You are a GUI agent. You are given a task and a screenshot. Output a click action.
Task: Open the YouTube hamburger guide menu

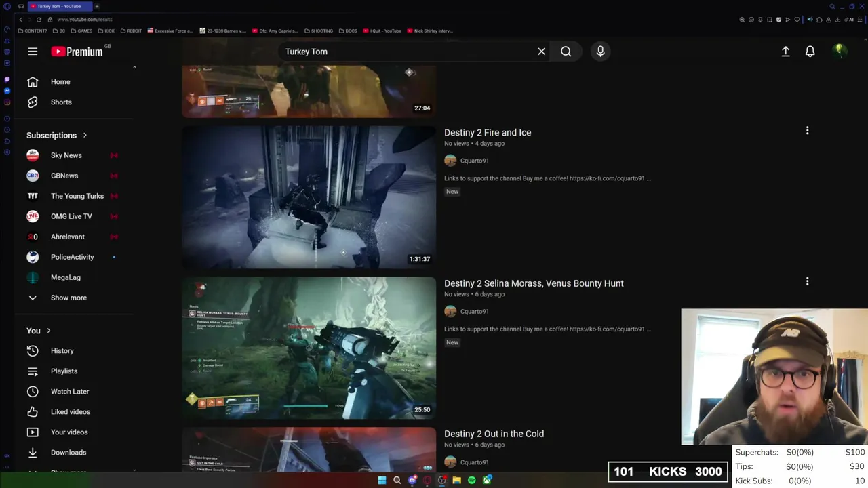pyautogui.click(x=33, y=52)
